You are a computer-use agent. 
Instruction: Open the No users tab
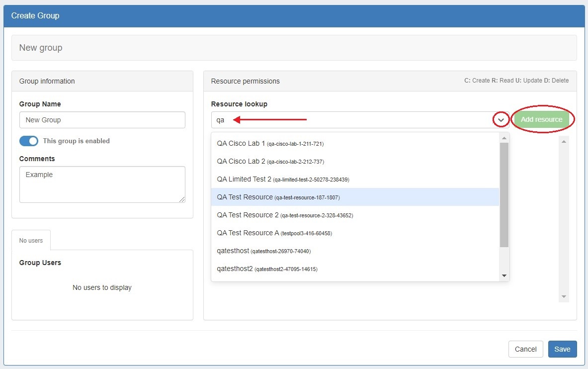pyautogui.click(x=31, y=241)
